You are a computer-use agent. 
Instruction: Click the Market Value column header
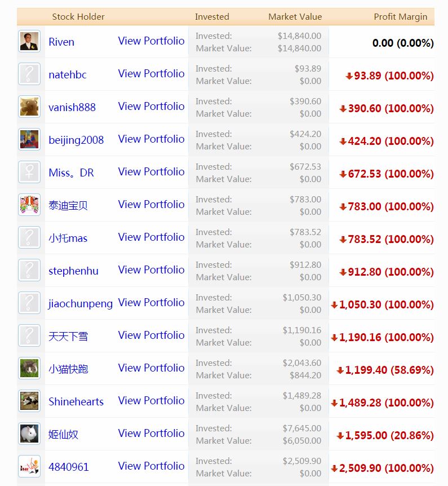click(295, 17)
